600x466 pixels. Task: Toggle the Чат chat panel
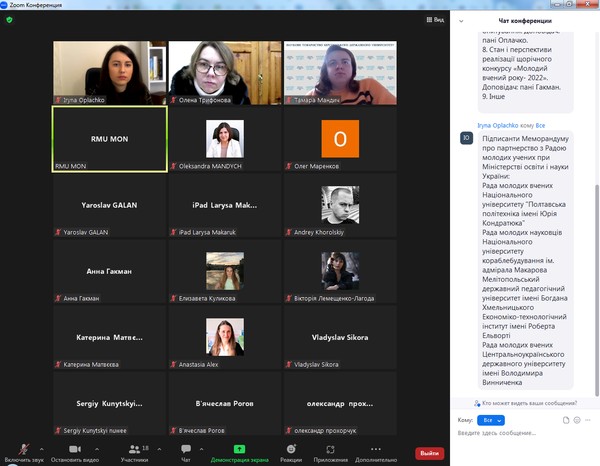click(186, 451)
